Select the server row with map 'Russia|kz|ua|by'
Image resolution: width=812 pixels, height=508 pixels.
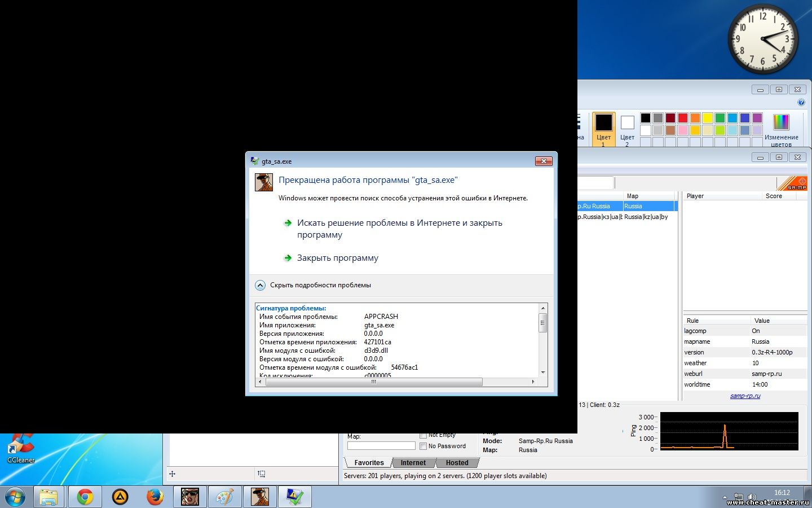pos(626,217)
